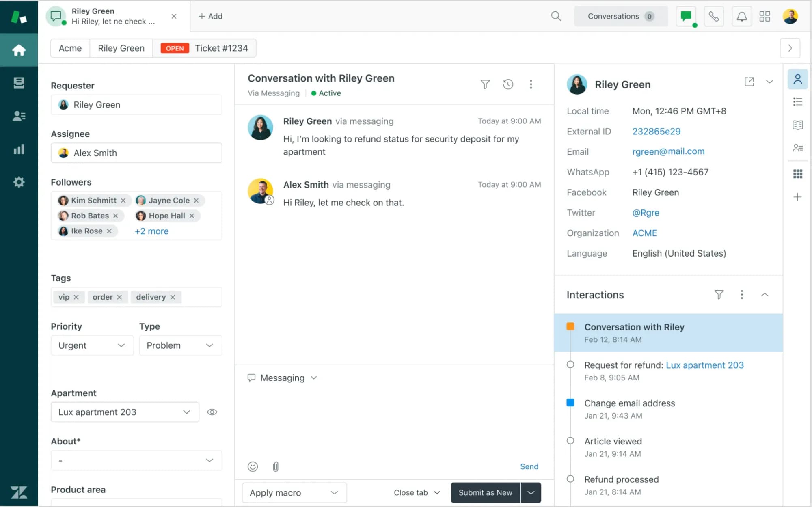Remove the vip tag
The image size is (812, 507).
[76, 297]
